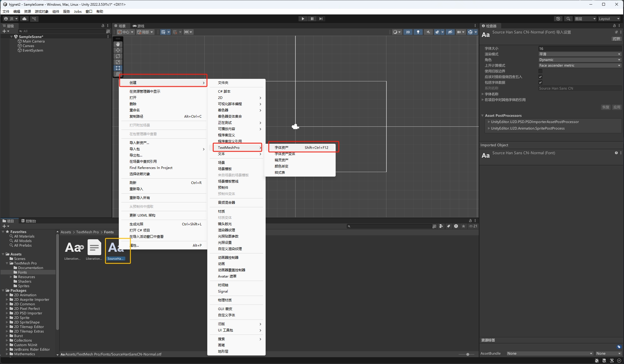Toggle hidden objects visibility eye icon
Viewport: 624px width, 364px height.
(x=450, y=32)
